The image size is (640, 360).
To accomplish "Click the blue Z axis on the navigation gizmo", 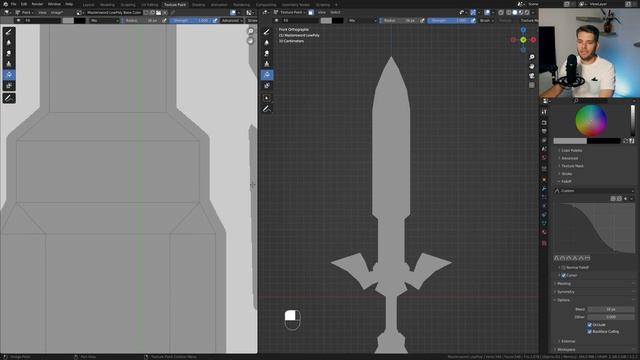I will tap(523, 30).
